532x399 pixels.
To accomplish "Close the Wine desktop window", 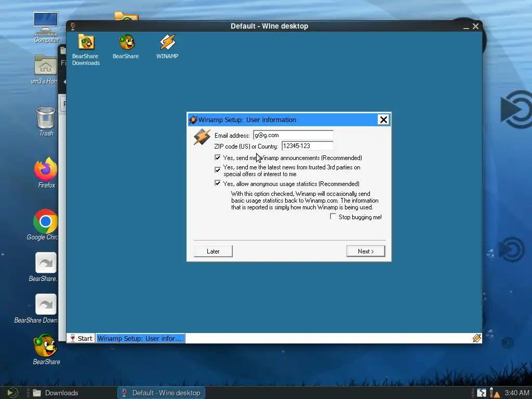I will [x=476, y=26].
